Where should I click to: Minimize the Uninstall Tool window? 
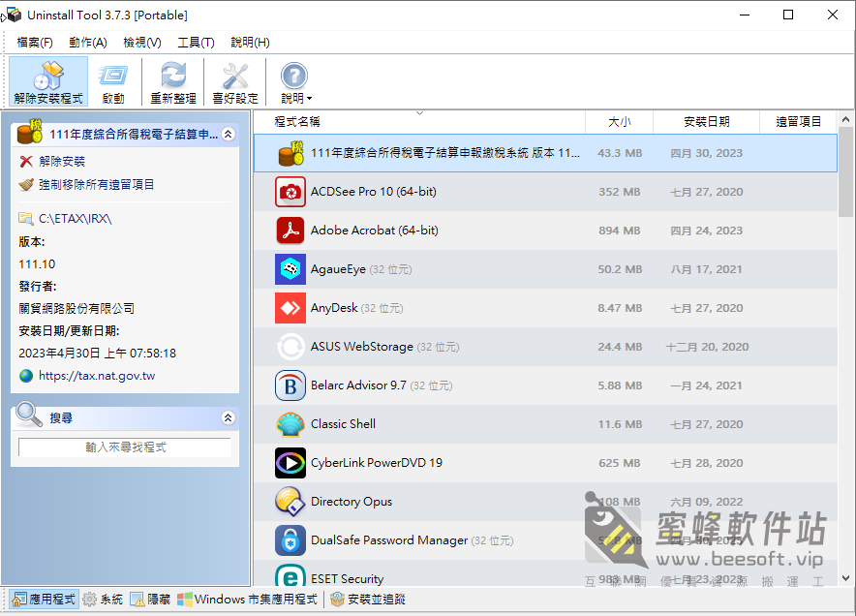click(746, 15)
